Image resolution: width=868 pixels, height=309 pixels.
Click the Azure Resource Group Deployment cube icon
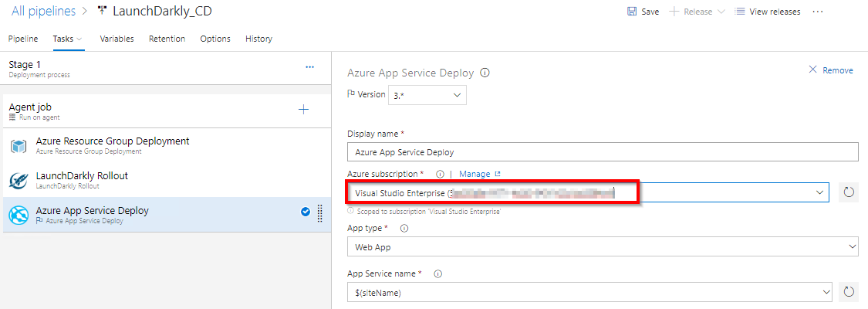coord(19,146)
